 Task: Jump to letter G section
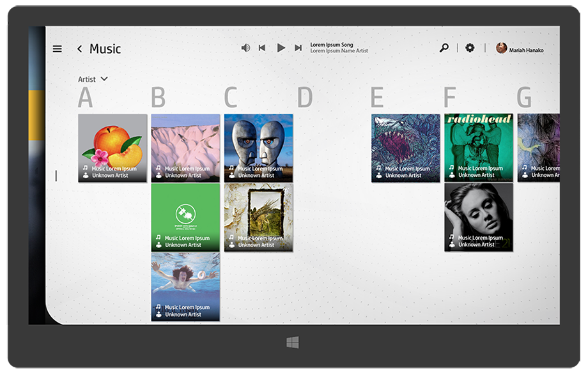pyautogui.click(x=524, y=97)
